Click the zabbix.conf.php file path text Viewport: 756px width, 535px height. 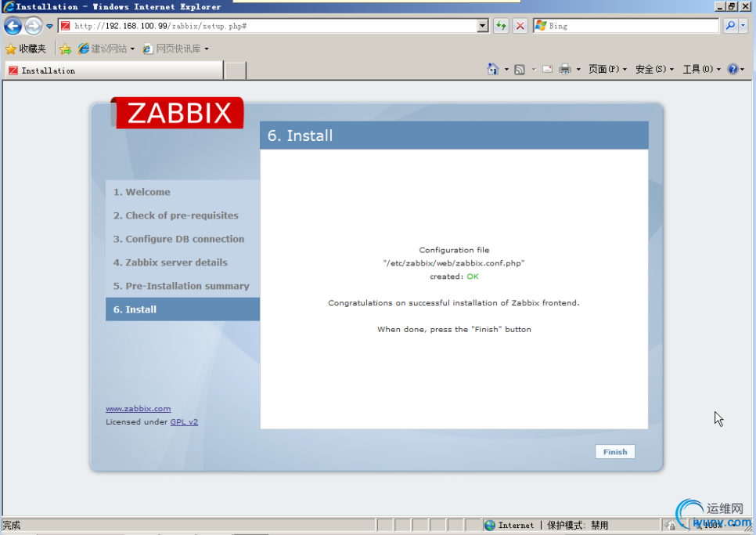point(454,263)
